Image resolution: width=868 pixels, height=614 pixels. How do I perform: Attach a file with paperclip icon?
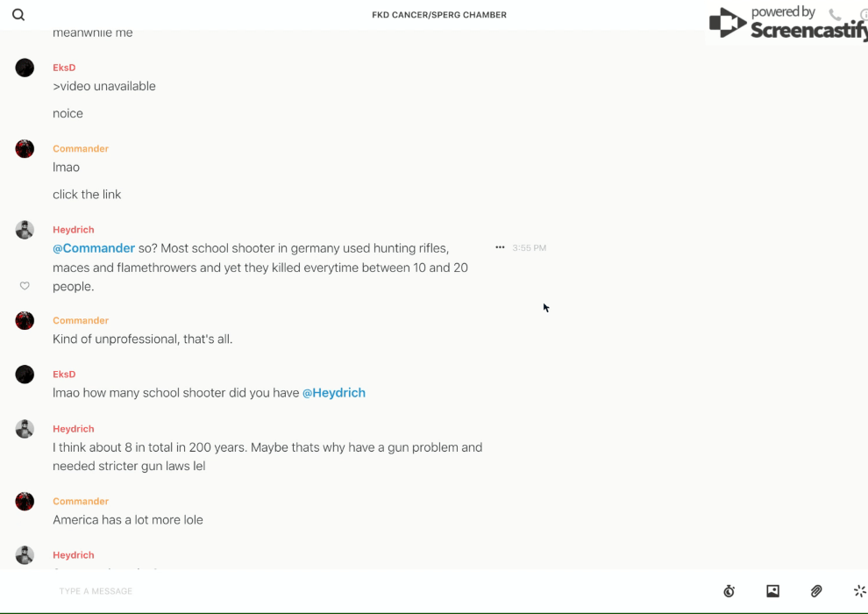[x=816, y=591]
